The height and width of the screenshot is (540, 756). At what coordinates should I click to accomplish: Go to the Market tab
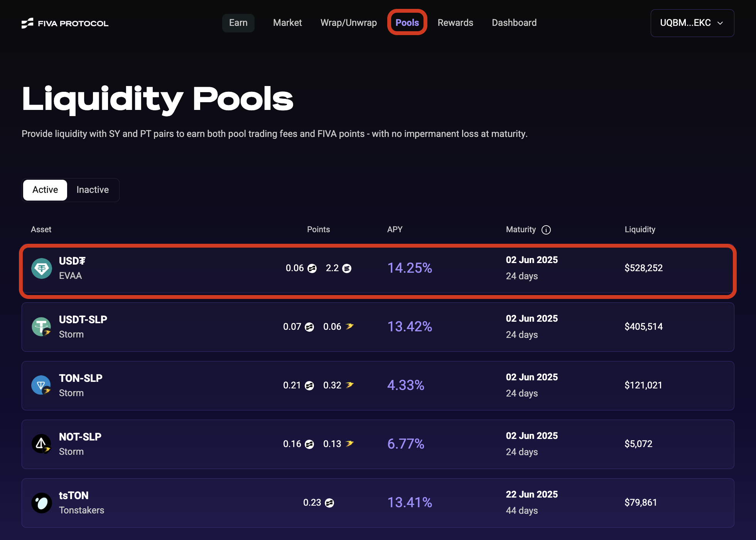[287, 23]
